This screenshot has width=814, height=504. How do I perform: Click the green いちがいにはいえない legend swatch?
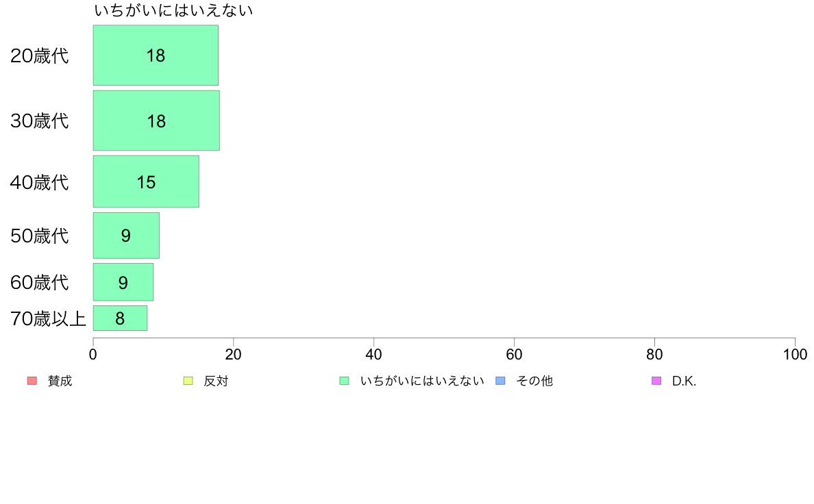(x=344, y=381)
